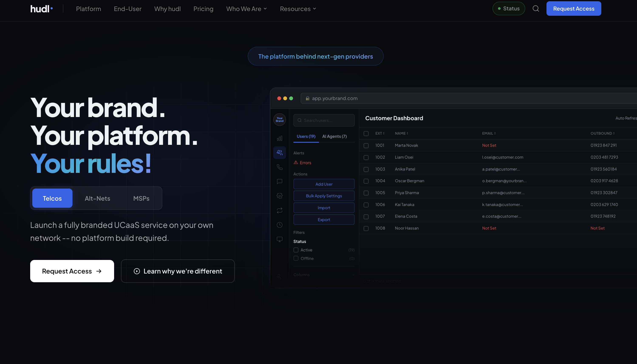Click the search magnifier icon in navbar
This screenshot has height=364, width=637.
pyautogui.click(x=536, y=9)
